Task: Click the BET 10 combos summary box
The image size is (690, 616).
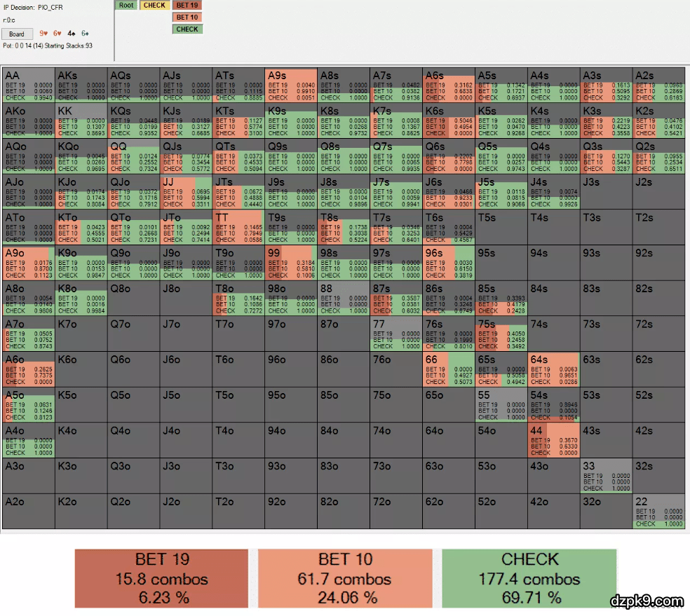Action: pos(344,578)
